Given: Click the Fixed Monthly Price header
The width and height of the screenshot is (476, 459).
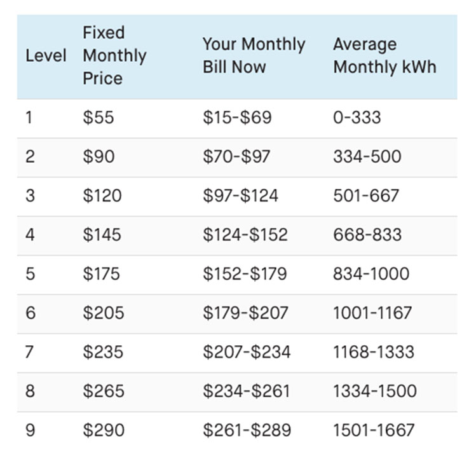Looking at the screenshot, I should [114, 55].
